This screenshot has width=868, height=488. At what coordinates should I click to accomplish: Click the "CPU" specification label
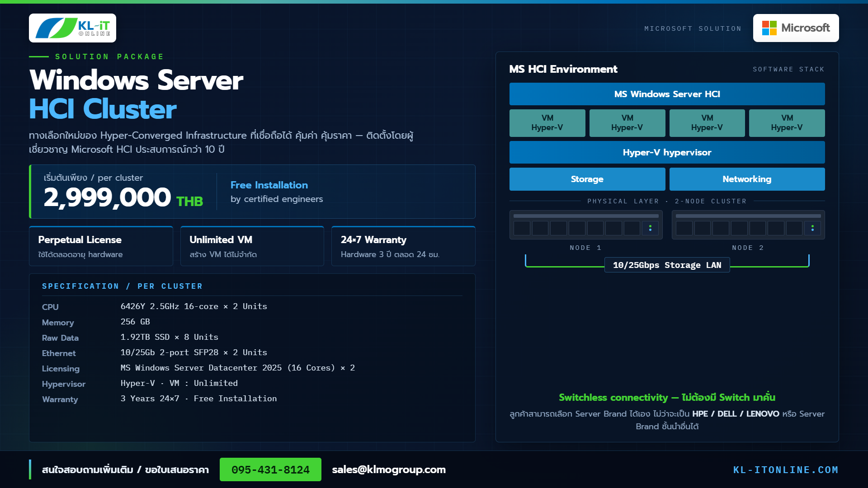(50, 307)
